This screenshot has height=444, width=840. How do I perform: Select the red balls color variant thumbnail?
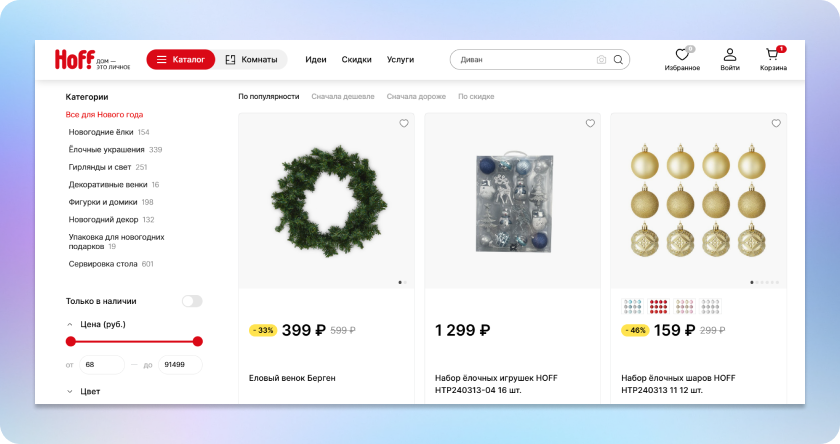(658, 306)
